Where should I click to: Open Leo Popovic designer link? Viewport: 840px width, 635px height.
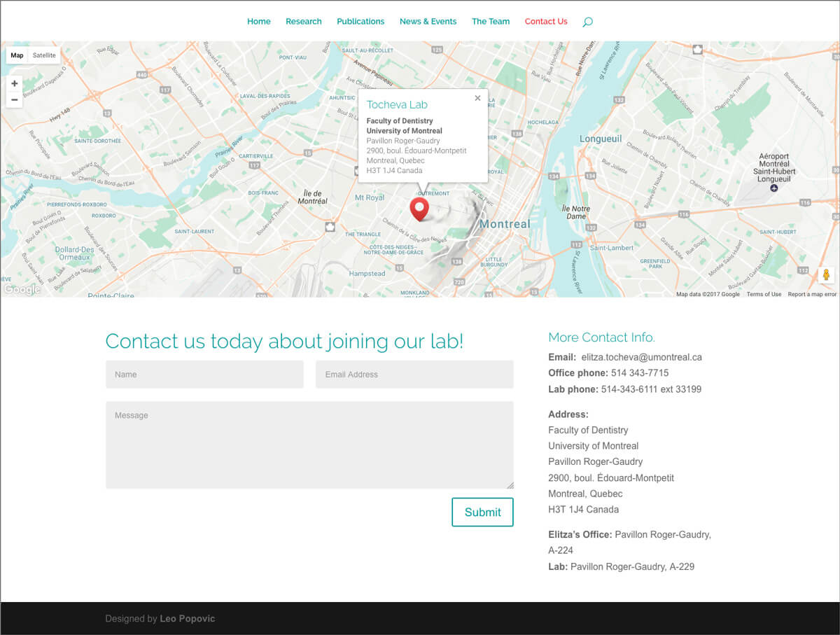[188, 619]
